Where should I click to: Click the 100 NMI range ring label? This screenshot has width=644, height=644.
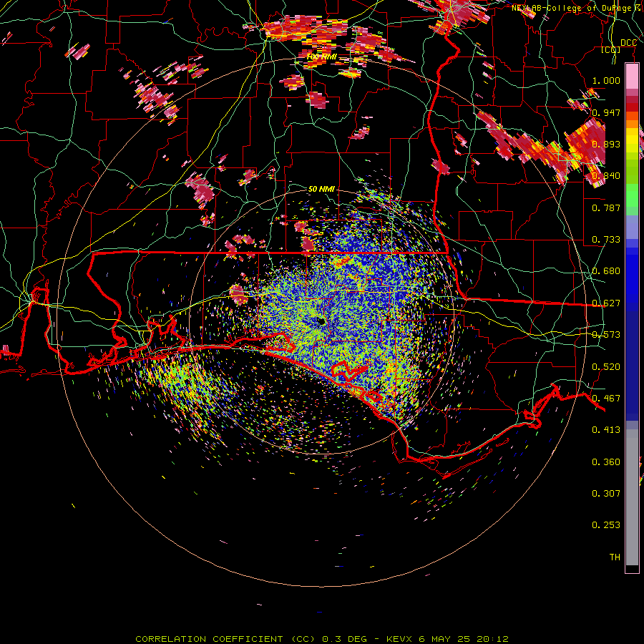[x=321, y=57]
